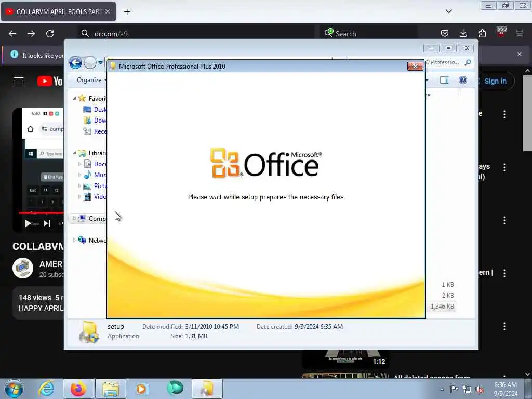Open the Windows Start menu
The height and width of the screenshot is (399, 532).
pyautogui.click(x=14, y=389)
